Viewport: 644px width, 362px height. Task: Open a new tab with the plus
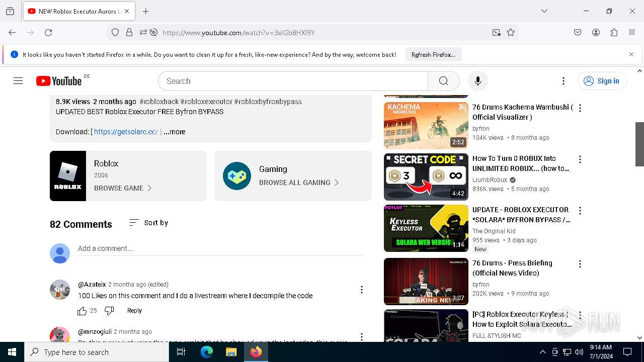pyautogui.click(x=145, y=11)
